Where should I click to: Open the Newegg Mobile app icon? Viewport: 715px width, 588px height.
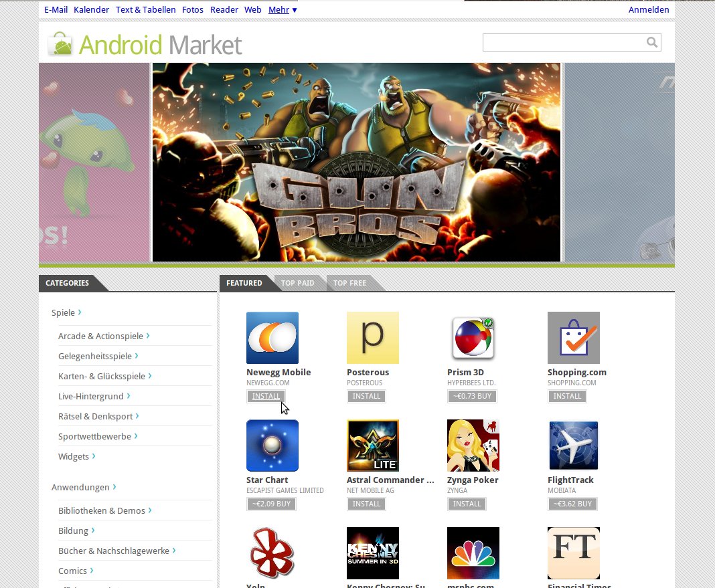pyautogui.click(x=272, y=338)
